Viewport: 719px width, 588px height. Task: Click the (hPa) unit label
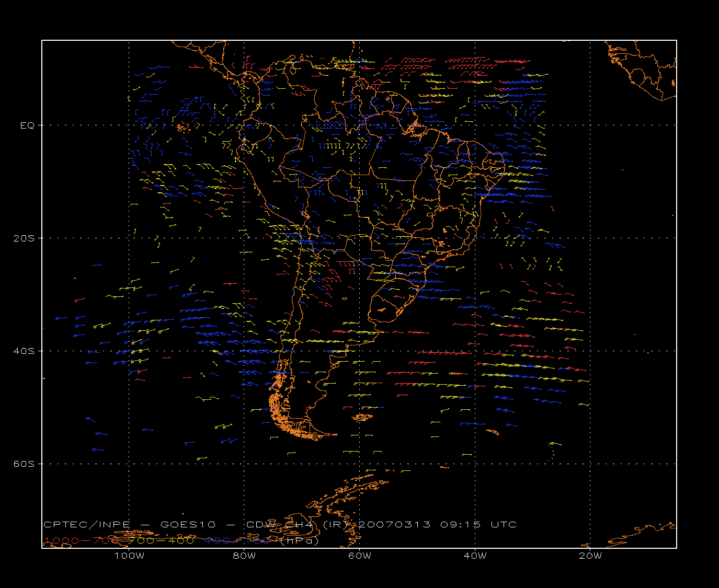[300, 541]
